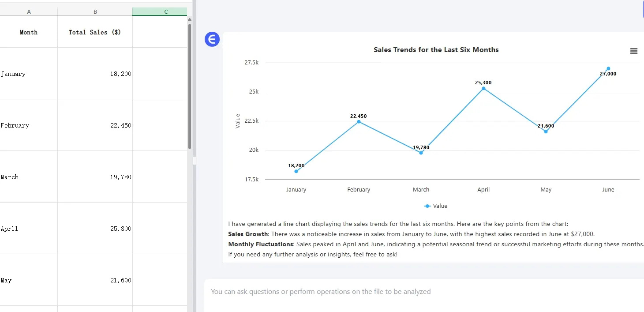Select the February cell in column A
The height and width of the screenshot is (312, 644).
point(29,125)
